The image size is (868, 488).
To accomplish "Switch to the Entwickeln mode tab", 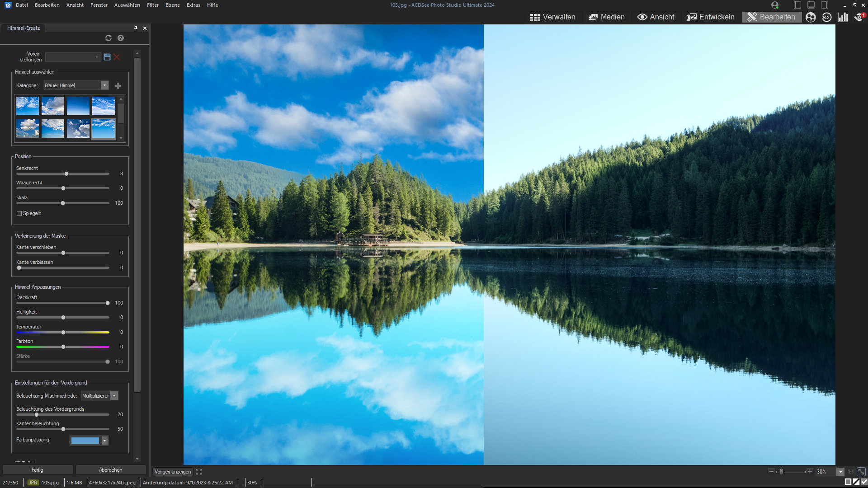I will pyautogui.click(x=711, y=17).
